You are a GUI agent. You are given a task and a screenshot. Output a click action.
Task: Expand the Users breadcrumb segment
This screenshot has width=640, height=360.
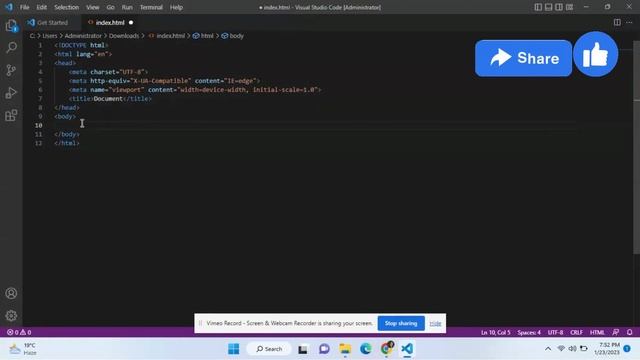pyautogui.click(x=50, y=36)
